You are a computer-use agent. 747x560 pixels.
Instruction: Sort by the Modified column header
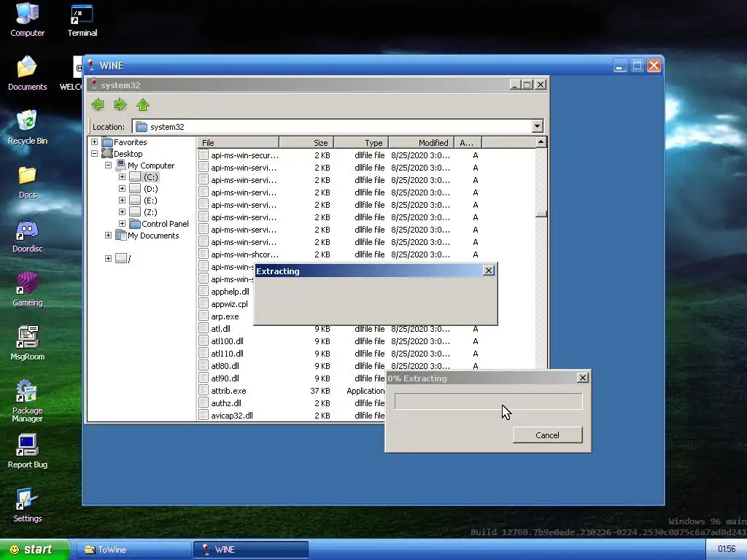421,142
